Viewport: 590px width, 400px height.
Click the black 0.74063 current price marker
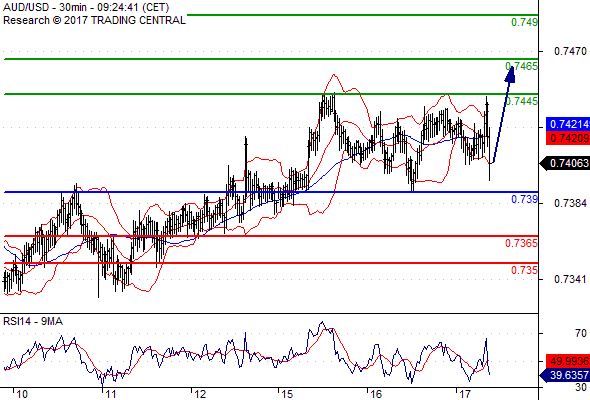[565, 163]
